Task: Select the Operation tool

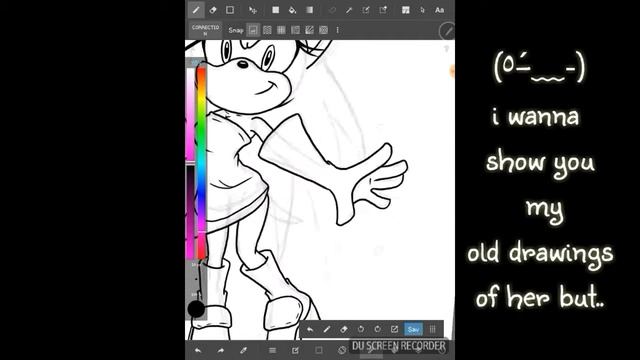Action: coord(422,10)
